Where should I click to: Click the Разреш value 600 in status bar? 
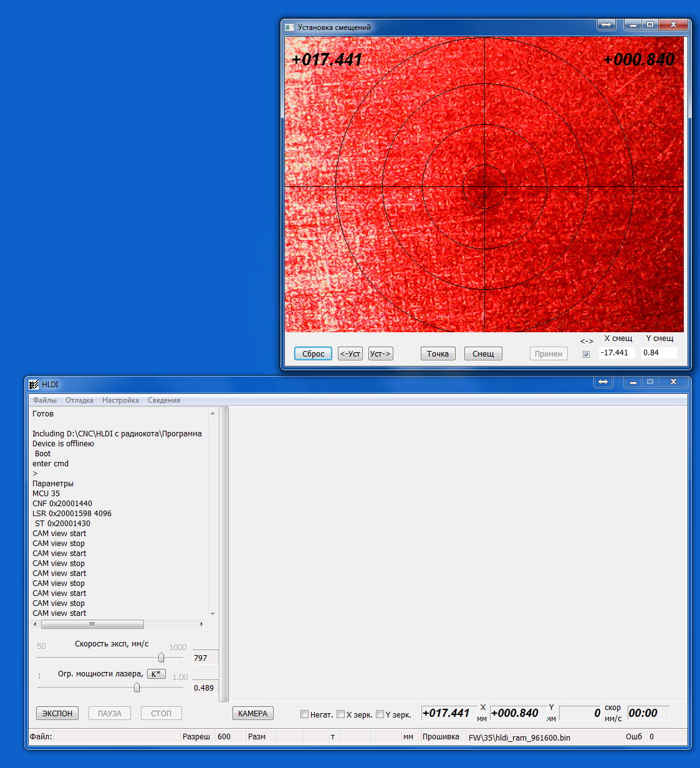point(224,737)
